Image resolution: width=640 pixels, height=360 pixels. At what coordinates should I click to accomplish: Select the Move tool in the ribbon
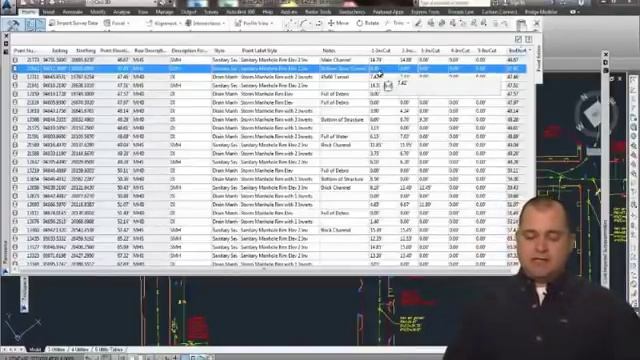pos(338,23)
